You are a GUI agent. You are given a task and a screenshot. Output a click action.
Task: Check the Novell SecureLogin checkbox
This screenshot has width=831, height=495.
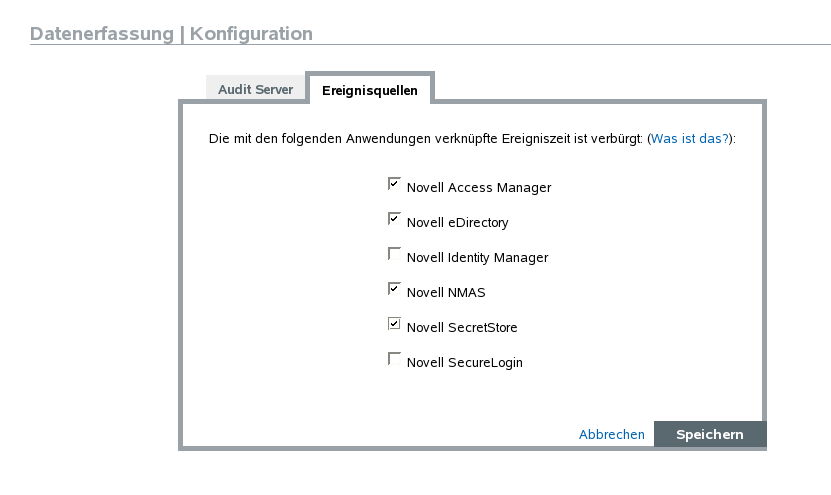tap(394, 360)
